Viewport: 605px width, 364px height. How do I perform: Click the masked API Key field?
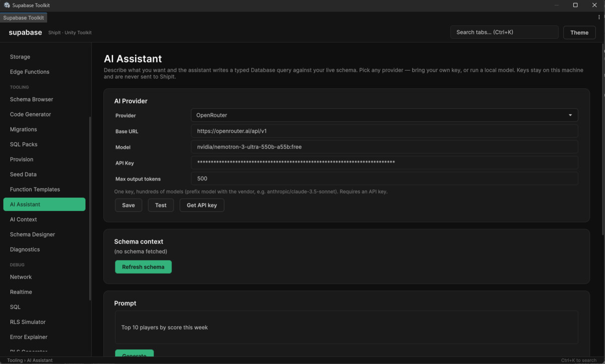tap(384, 163)
